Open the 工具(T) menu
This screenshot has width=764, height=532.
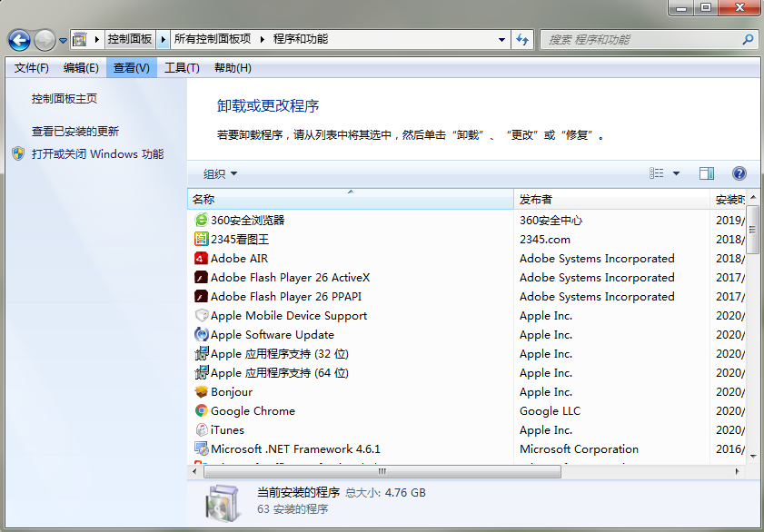[182, 68]
